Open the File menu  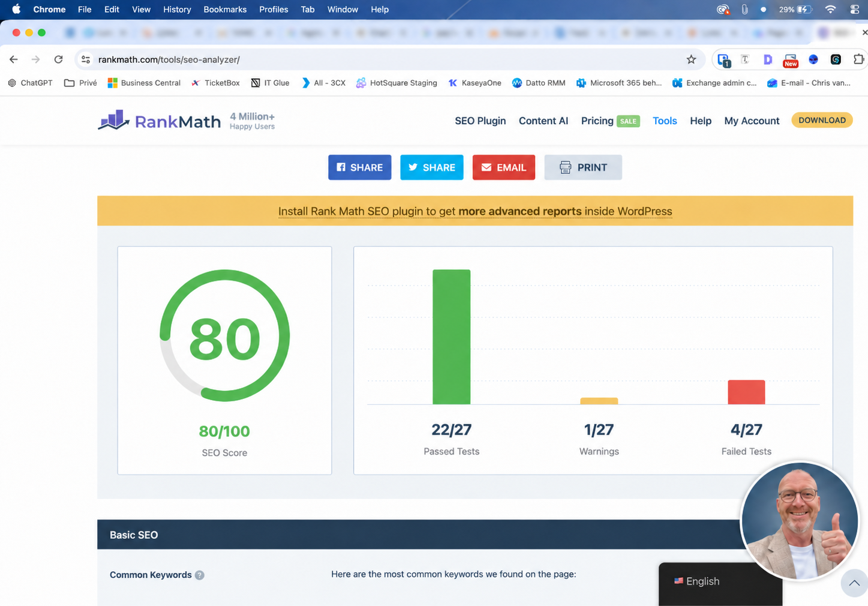[x=85, y=10]
